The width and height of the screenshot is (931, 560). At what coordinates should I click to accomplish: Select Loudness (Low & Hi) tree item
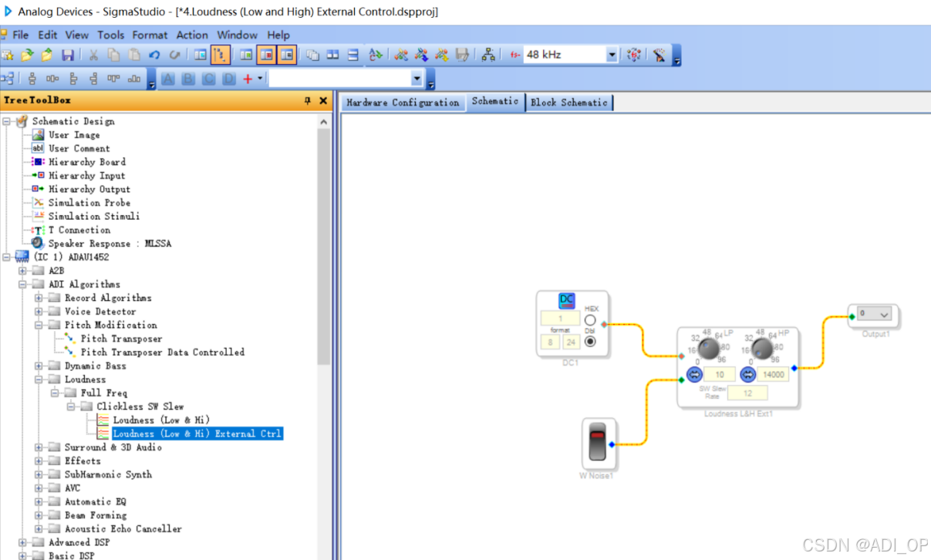click(161, 420)
